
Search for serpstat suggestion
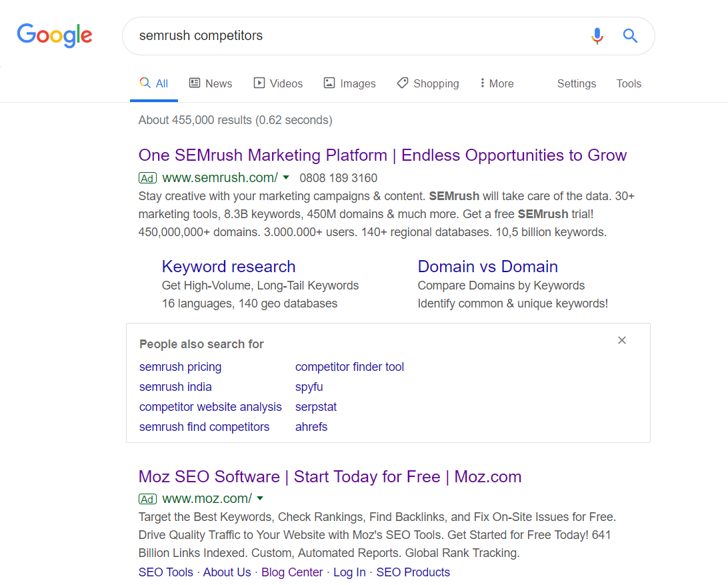coord(316,407)
